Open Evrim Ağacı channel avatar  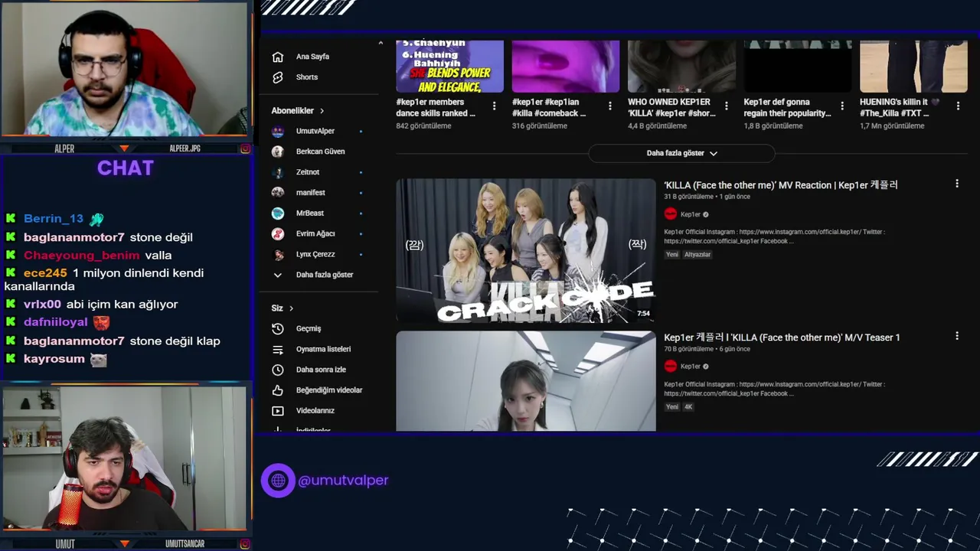[278, 233]
